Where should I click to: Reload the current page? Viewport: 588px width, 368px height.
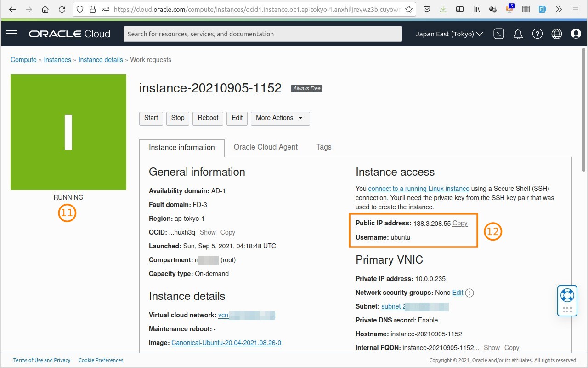62,9
